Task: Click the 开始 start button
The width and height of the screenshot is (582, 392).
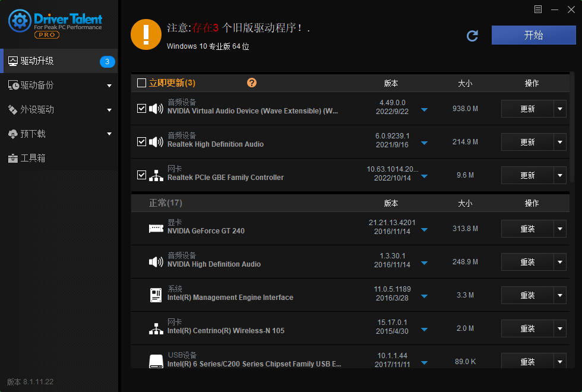Action: 533,36
